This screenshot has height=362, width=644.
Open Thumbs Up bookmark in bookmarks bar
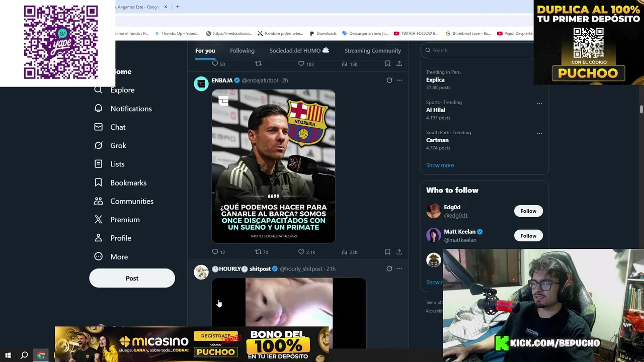coord(177,33)
